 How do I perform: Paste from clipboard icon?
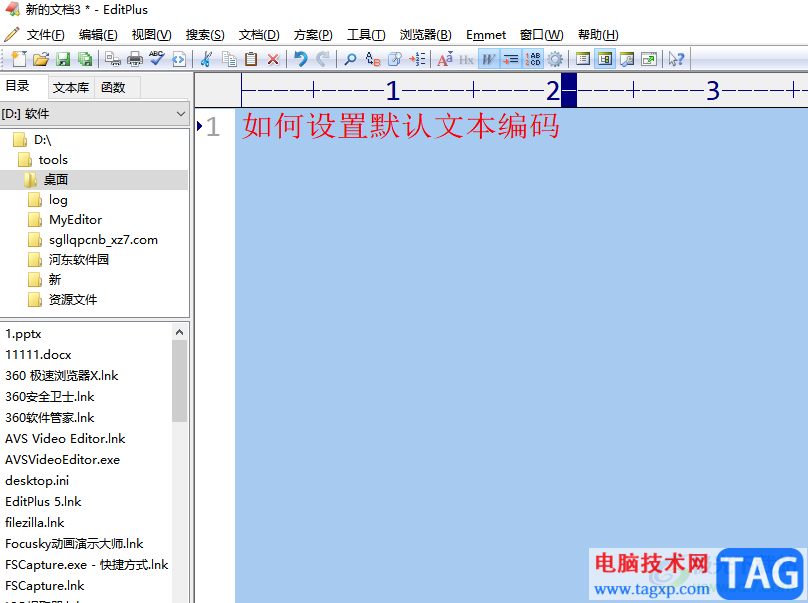click(251, 59)
